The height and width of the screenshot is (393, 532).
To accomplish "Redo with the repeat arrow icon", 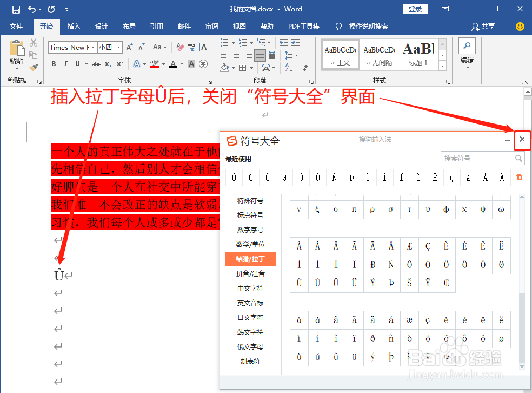I will (51, 10).
